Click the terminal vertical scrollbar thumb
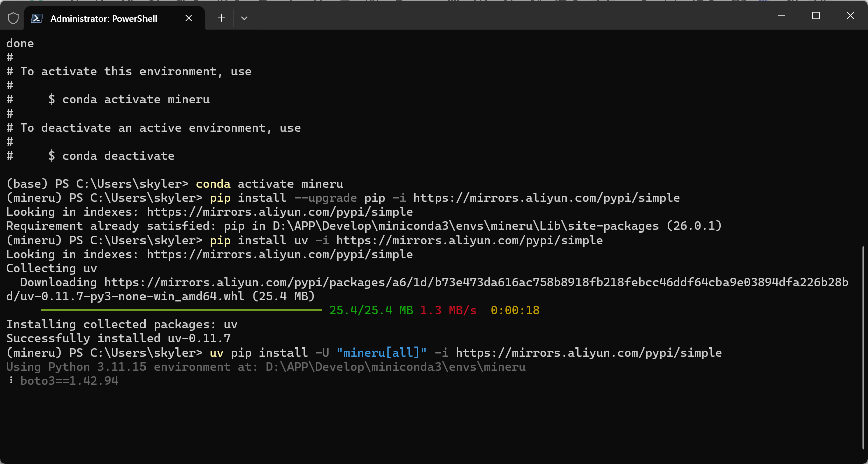 (x=863, y=346)
